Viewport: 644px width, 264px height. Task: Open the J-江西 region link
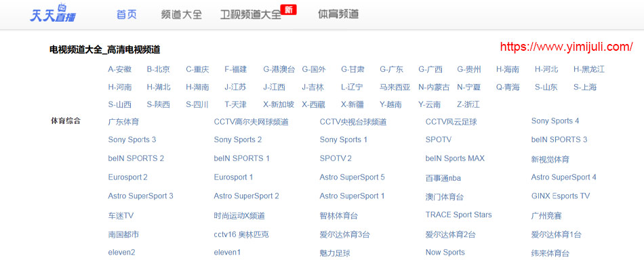coord(274,87)
